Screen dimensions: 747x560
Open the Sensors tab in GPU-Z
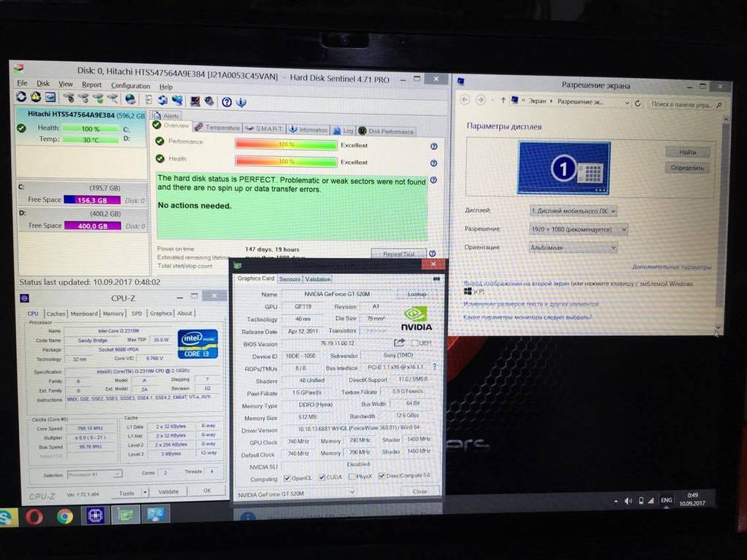290,279
